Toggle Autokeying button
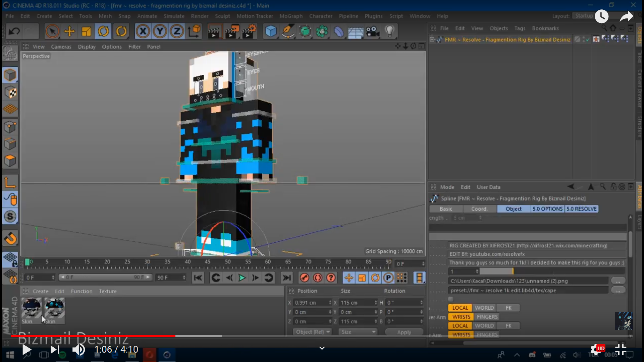644x362 pixels. 318,278
